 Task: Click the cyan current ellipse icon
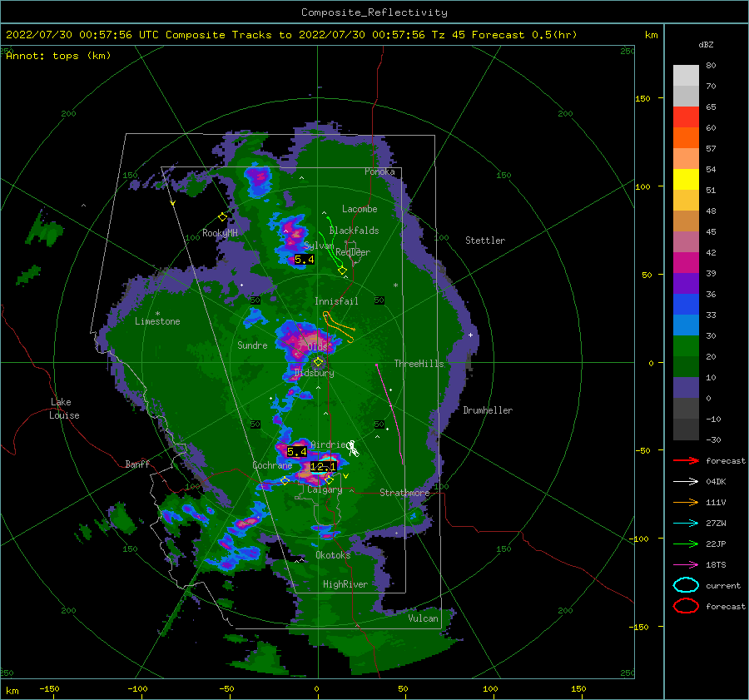pos(686,585)
